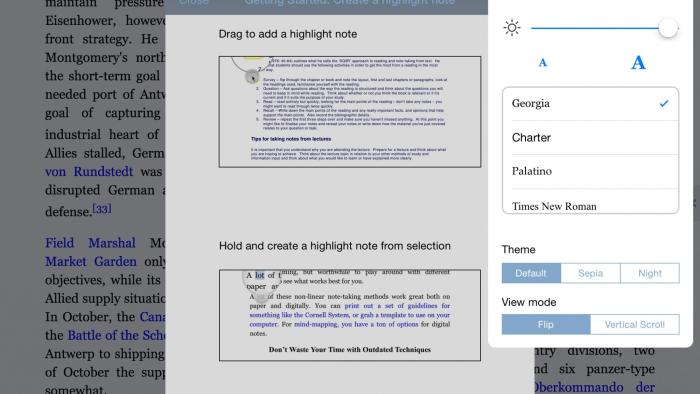Set view mode to Vertical Scroll
700x394 pixels.
tap(634, 324)
